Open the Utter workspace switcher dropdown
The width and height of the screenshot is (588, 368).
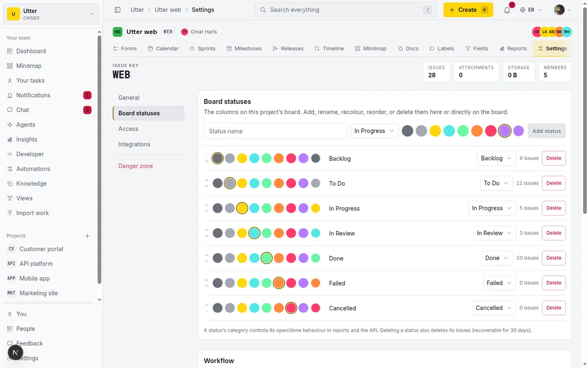point(51,14)
